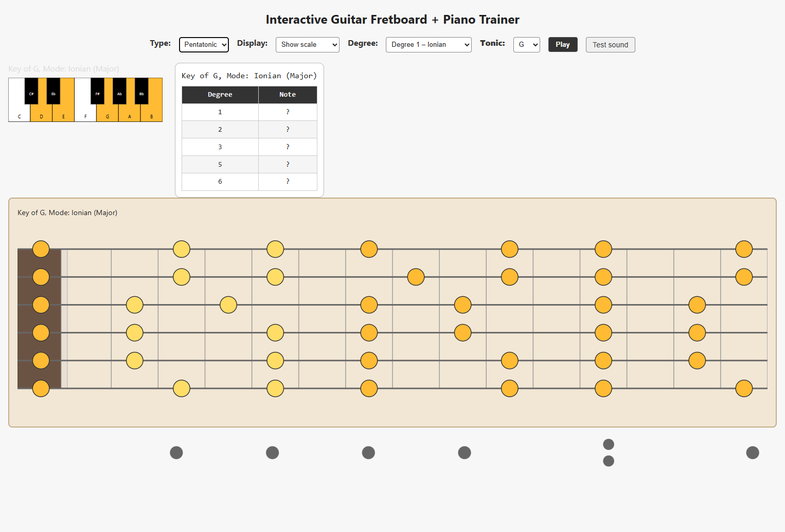
Task: Open the Display dropdown showing Show scale
Action: [x=308, y=45]
